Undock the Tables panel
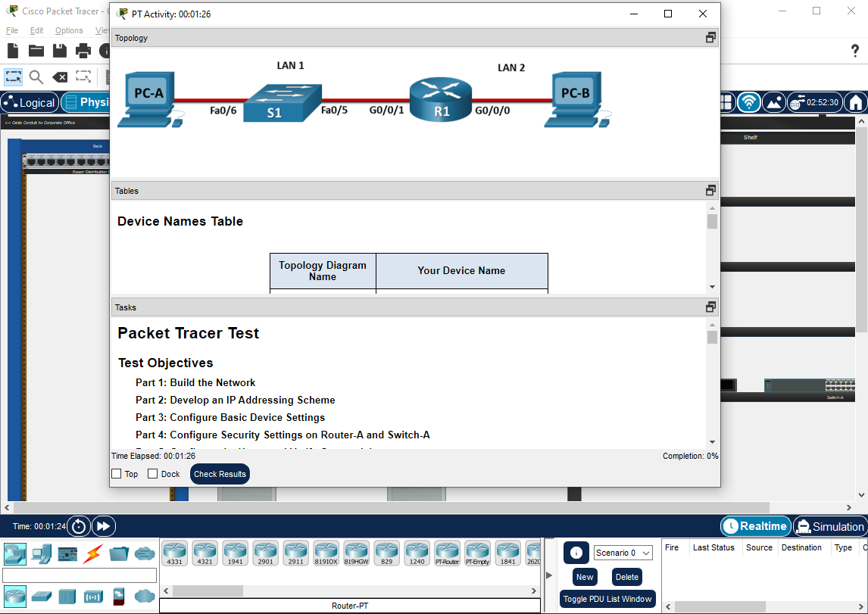 710,190
